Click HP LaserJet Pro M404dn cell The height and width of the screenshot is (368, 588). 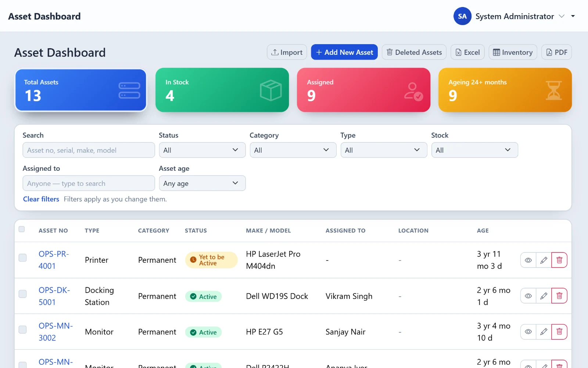tap(273, 260)
